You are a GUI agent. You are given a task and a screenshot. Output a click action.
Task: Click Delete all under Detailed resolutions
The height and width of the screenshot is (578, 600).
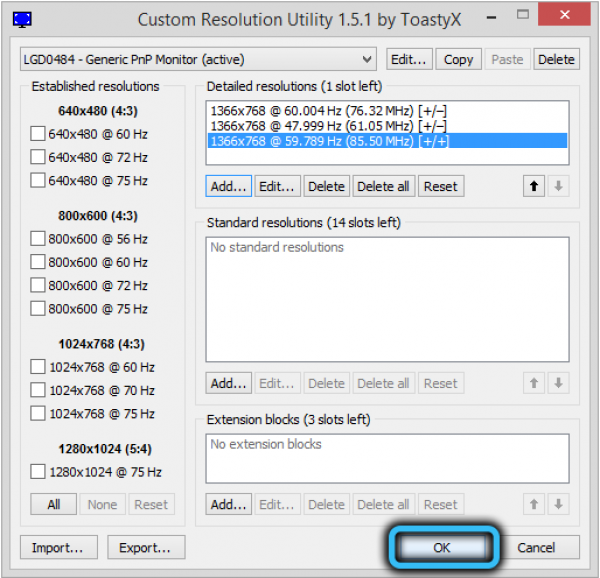[383, 186]
